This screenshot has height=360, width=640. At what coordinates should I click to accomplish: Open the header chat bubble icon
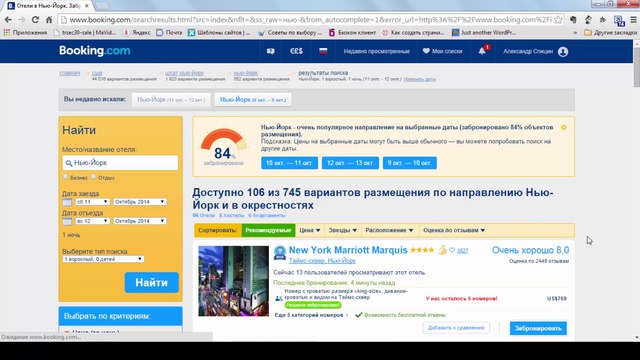(271, 51)
